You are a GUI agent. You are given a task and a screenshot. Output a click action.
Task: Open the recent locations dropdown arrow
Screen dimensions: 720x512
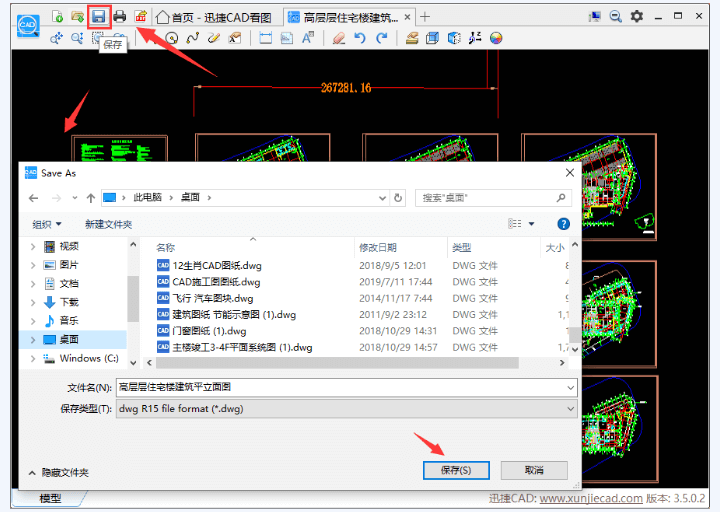coord(75,198)
